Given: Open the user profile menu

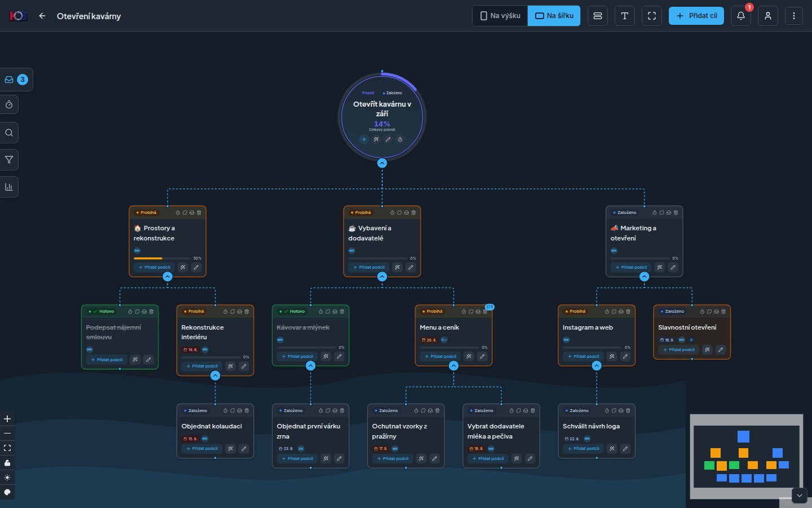Looking at the screenshot, I should pyautogui.click(x=768, y=16).
